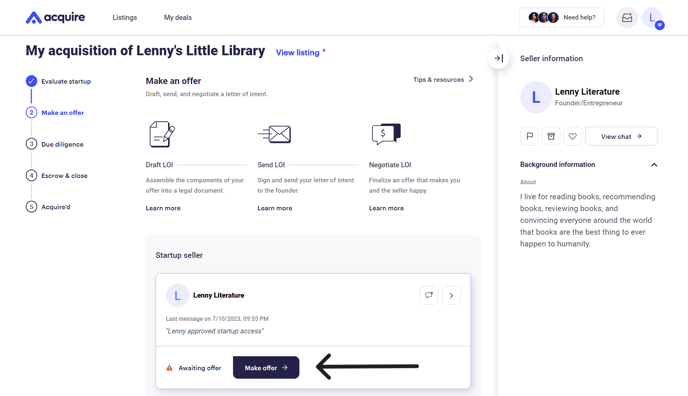Screen dimensions: 688x396
Task: Click the Make offer button
Action: (266, 367)
